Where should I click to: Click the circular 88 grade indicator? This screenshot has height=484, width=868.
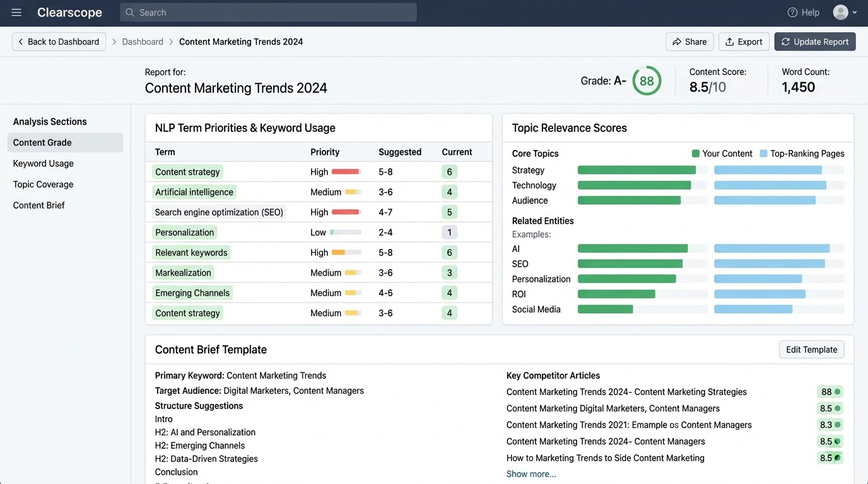(647, 81)
